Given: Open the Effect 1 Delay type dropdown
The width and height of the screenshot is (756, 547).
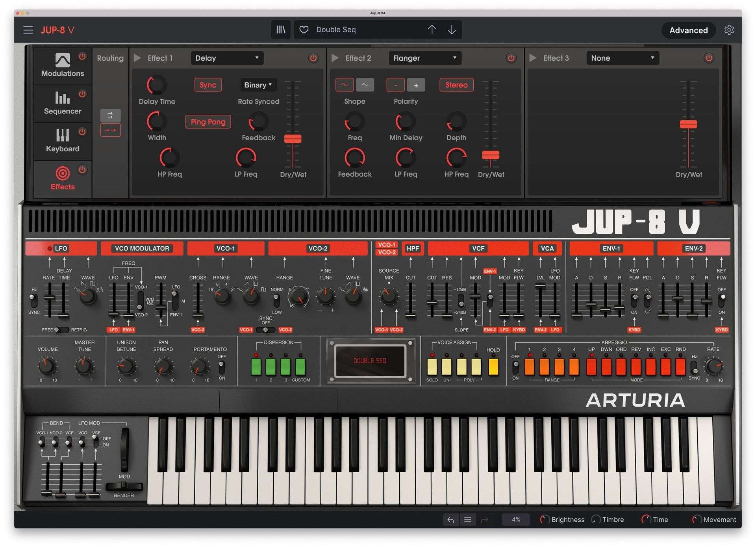Looking at the screenshot, I should 227,58.
